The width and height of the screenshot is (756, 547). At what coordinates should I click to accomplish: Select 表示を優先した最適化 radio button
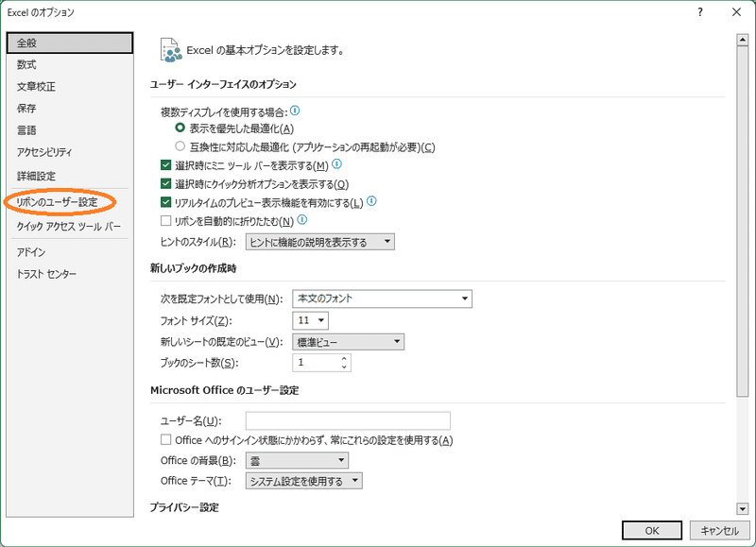coord(180,128)
